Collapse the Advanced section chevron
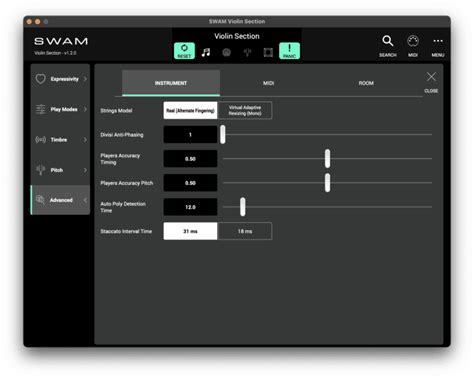This screenshot has height=378, width=474. [x=85, y=200]
